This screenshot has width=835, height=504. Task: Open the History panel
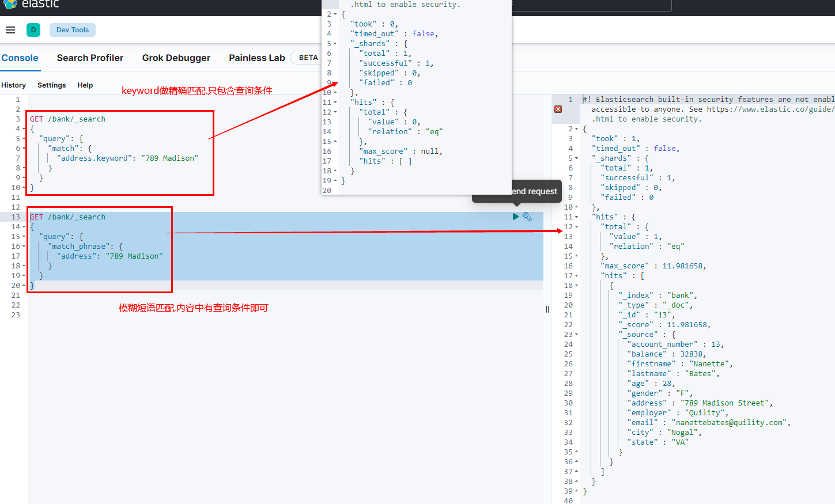click(x=14, y=85)
